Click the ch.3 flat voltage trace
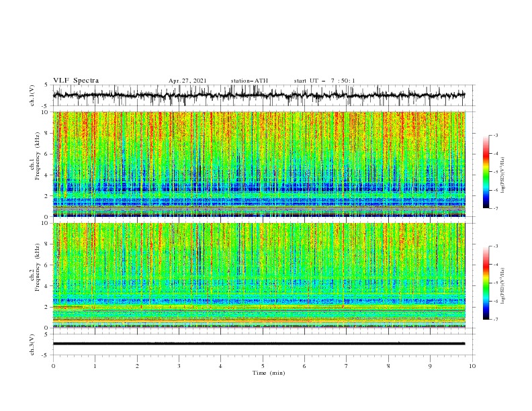The height and width of the screenshot is (411, 532). point(259,344)
